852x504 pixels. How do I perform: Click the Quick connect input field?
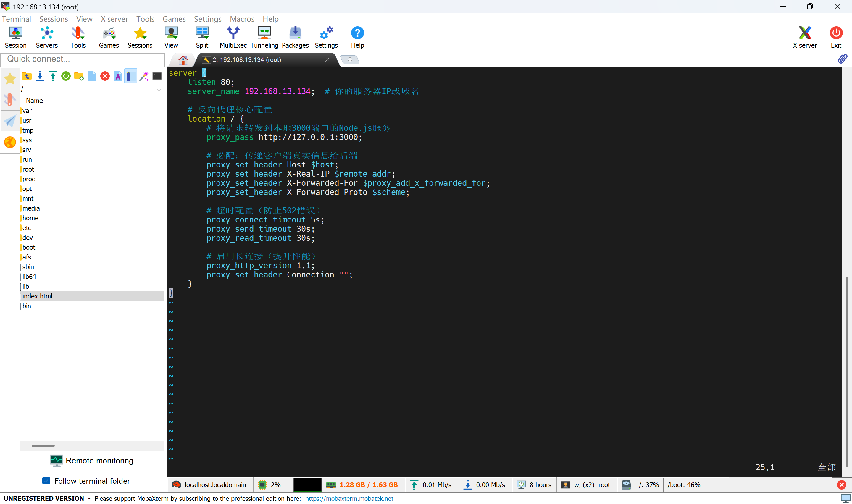[83, 59]
